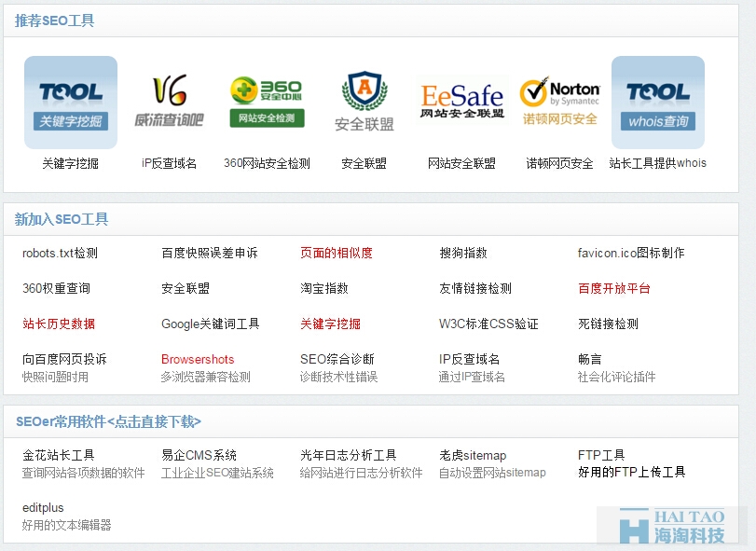Click the SEO综合诊断 link
This screenshot has width=756, height=551.
pyautogui.click(x=337, y=359)
